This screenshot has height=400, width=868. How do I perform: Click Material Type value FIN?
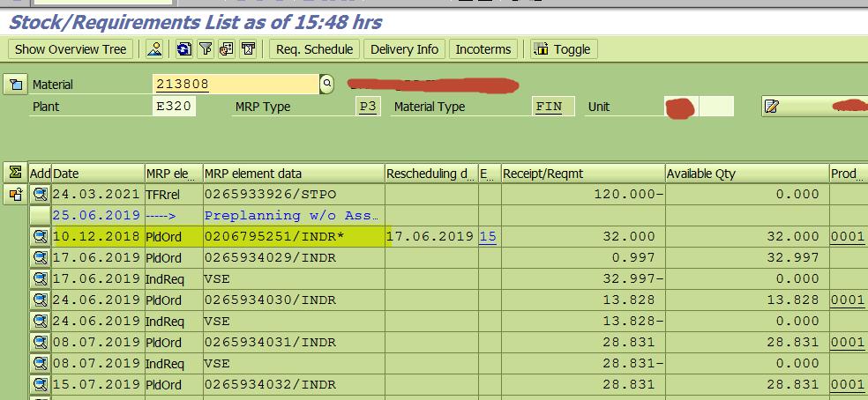pyautogui.click(x=553, y=107)
